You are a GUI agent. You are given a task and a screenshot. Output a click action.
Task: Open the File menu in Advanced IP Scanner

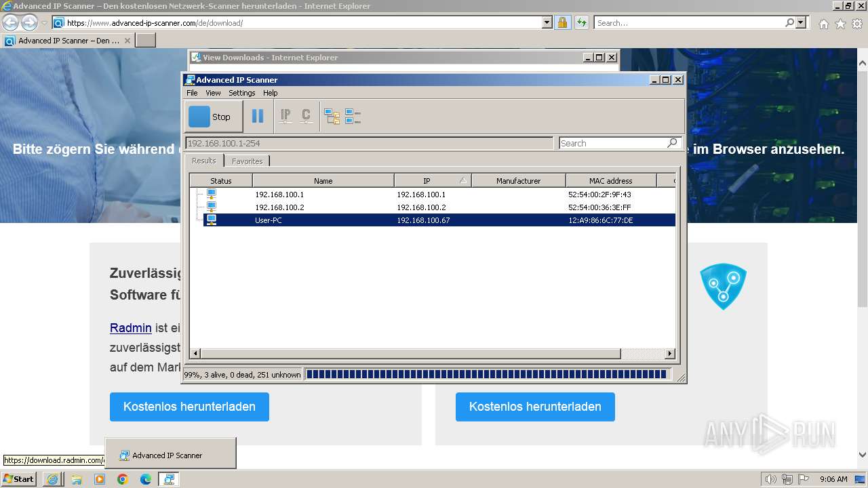tap(192, 93)
